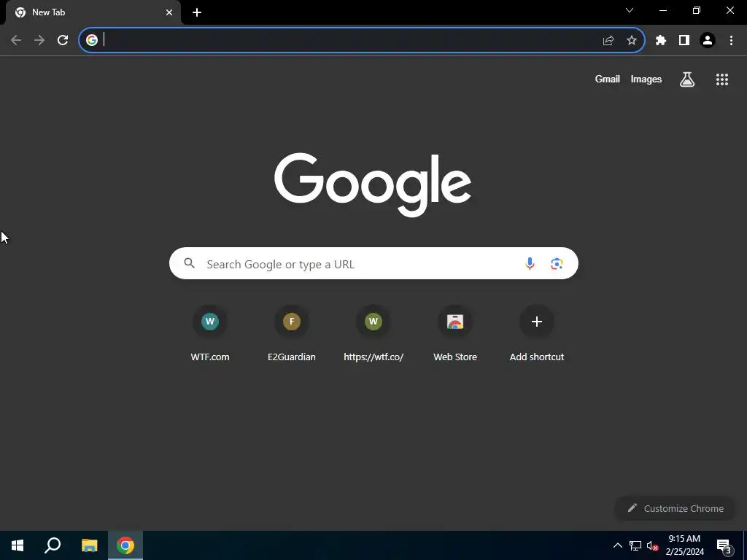Click the muted volume tray icon

pyautogui.click(x=652, y=545)
